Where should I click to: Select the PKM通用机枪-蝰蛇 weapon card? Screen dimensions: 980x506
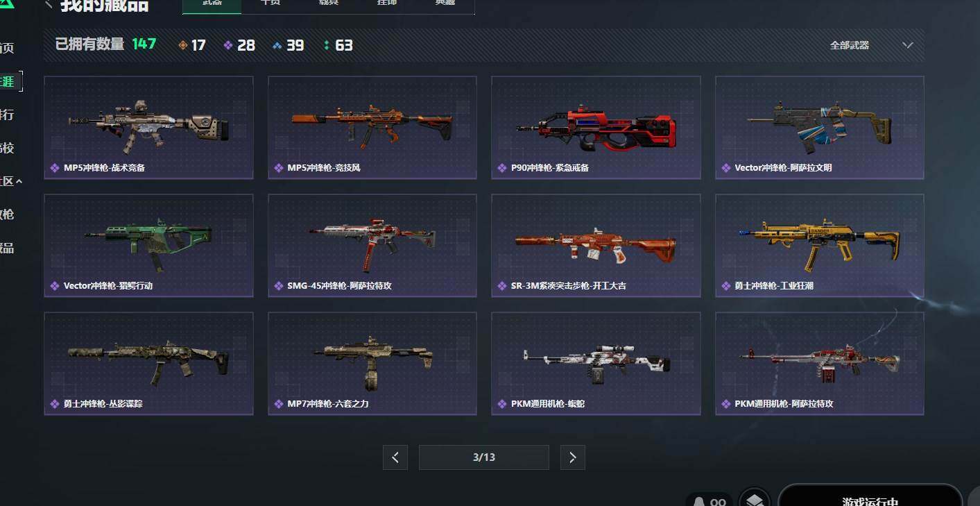pos(596,364)
